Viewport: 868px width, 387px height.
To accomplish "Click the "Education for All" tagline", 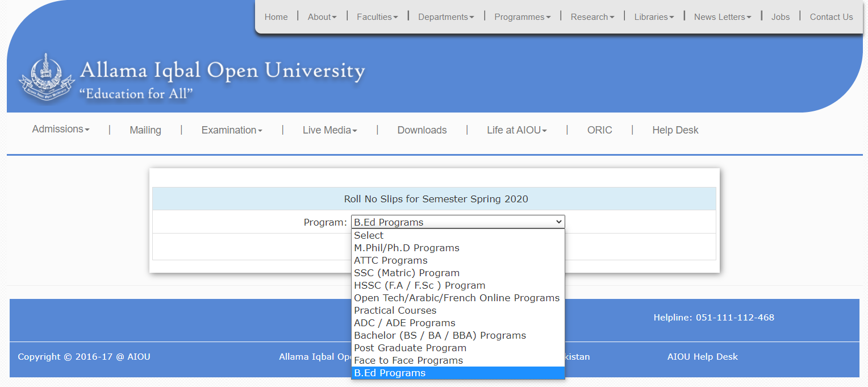I will click(136, 94).
